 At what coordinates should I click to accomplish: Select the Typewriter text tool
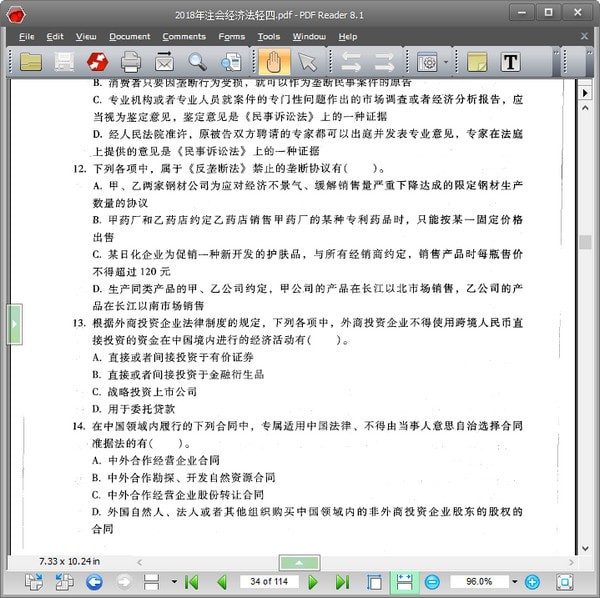click(x=510, y=62)
